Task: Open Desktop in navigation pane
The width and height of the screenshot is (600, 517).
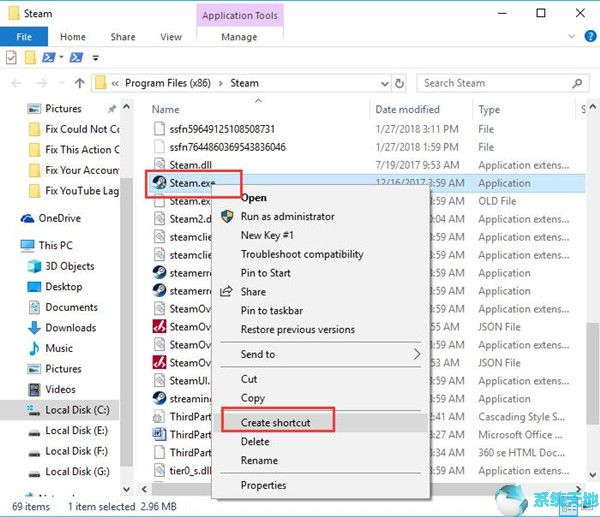Action: click(x=64, y=287)
